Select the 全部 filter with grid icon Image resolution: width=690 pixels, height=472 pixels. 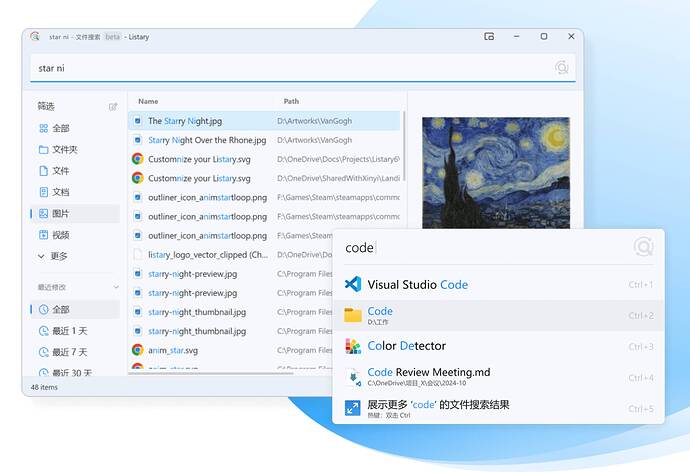click(75, 128)
